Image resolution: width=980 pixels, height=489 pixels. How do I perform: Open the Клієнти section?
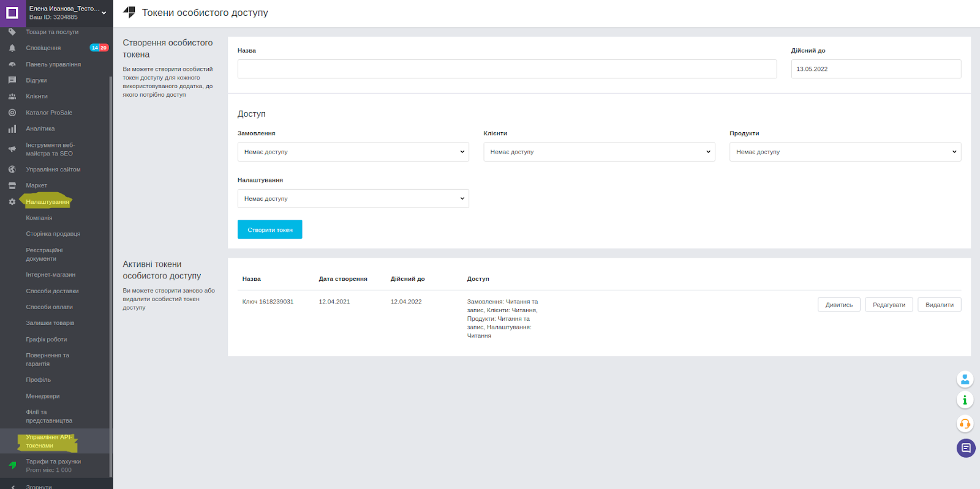(37, 96)
